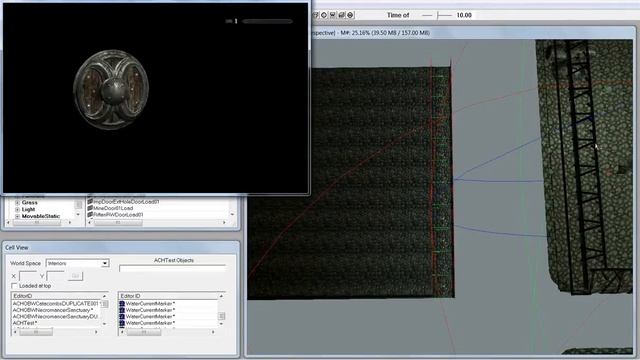Click the shield model in the preview window
640x360 pixels.
point(111,89)
